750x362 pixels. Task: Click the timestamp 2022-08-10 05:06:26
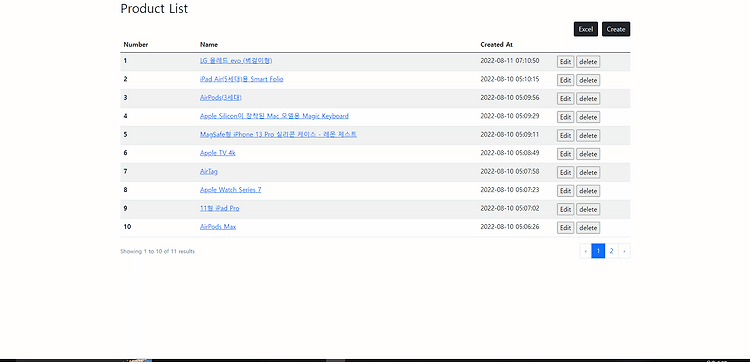point(510,227)
